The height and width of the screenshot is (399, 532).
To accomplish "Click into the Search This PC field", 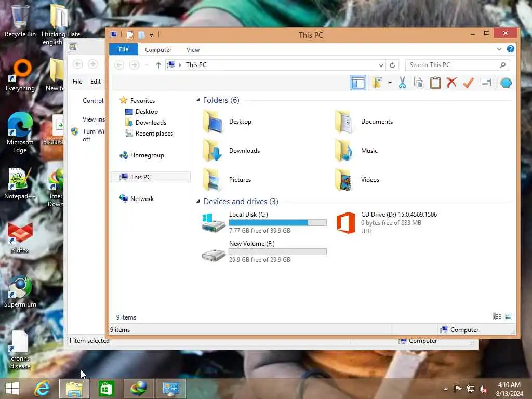I will tap(457, 65).
